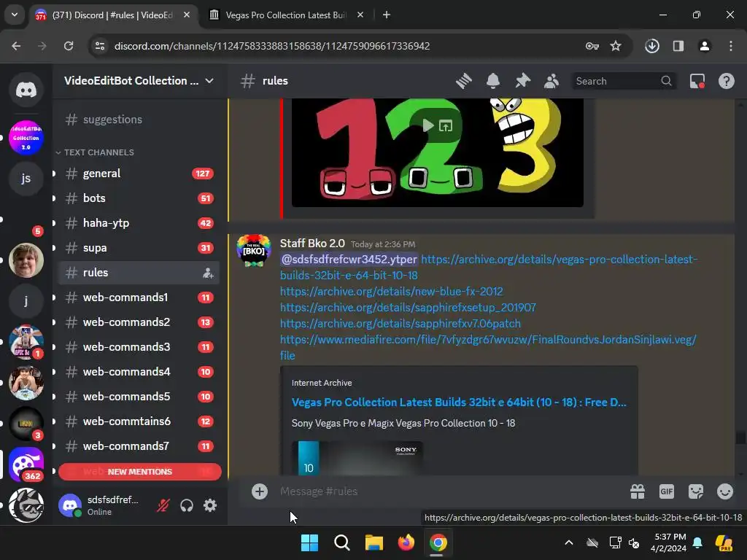
Task: Select the rules channel
Action: pos(138,273)
